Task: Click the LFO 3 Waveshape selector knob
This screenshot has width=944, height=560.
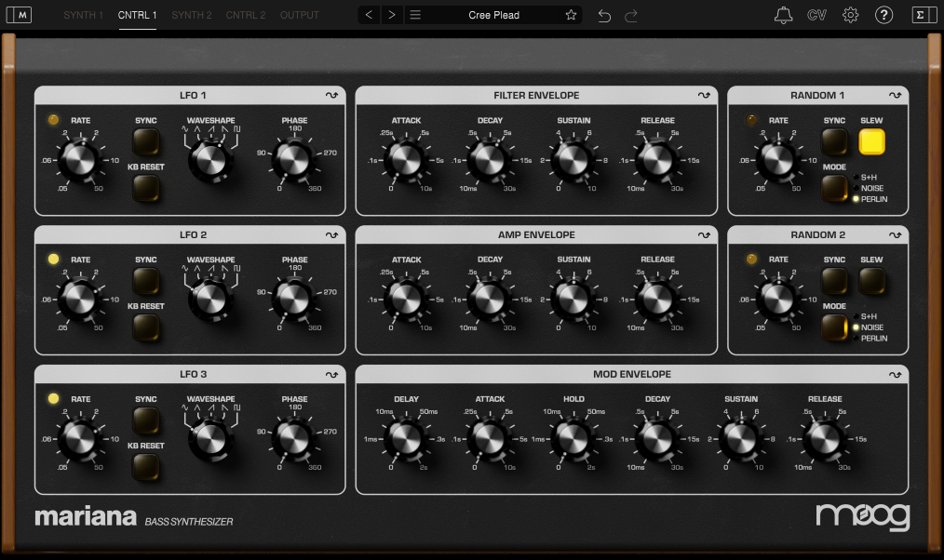Action: [x=210, y=438]
